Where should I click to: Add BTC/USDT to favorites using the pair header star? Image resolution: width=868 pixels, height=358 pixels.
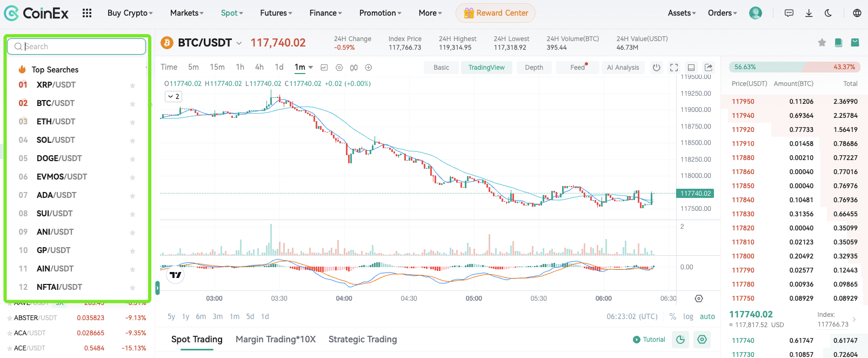[822, 42]
